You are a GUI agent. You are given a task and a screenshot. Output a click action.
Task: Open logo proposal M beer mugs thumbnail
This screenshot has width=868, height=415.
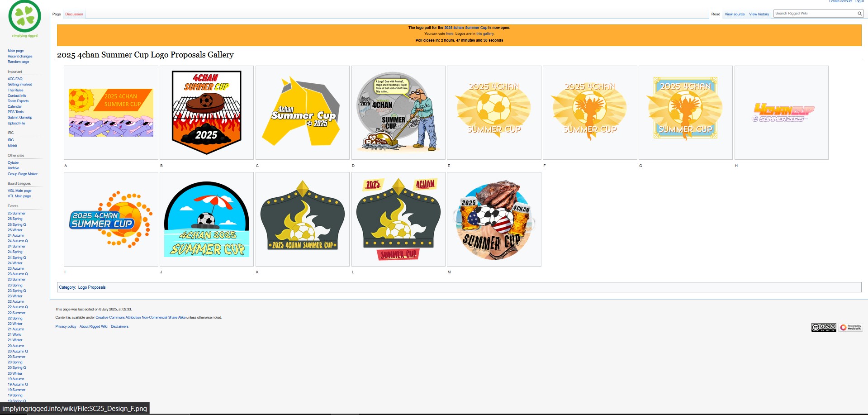pyautogui.click(x=494, y=219)
